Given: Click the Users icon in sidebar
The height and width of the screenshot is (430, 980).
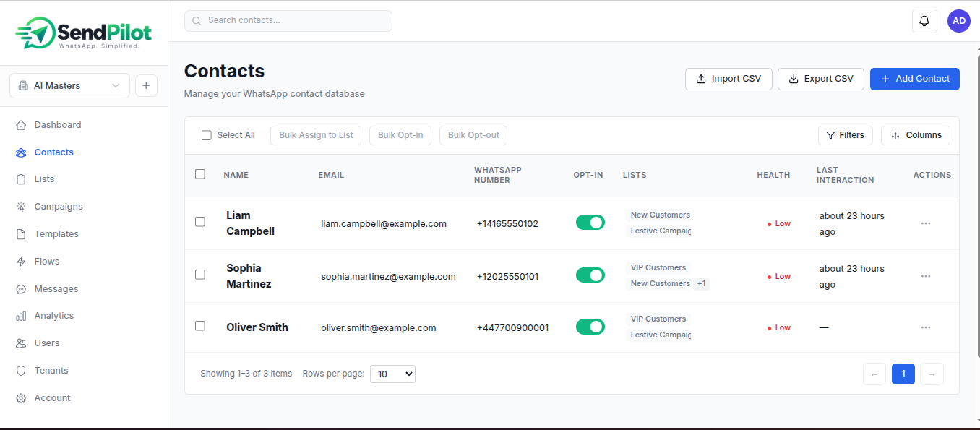Looking at the screenshot, I should pyautogui.click(x=21, y=343).
